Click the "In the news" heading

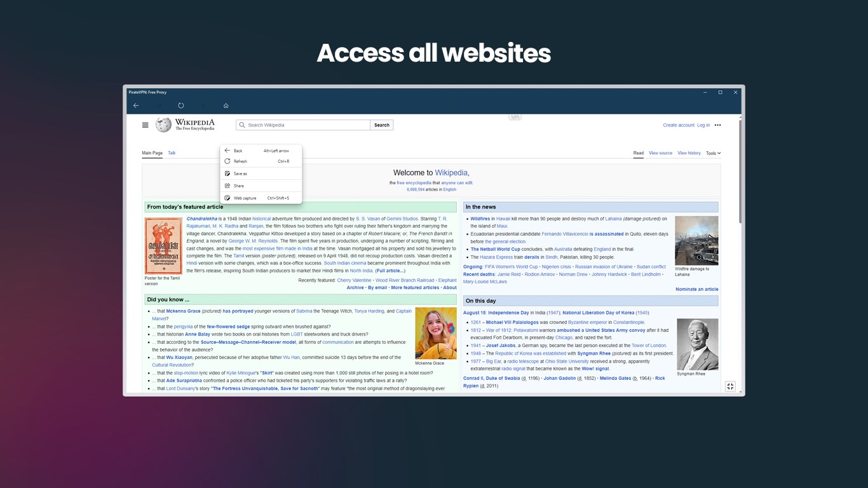480,207
